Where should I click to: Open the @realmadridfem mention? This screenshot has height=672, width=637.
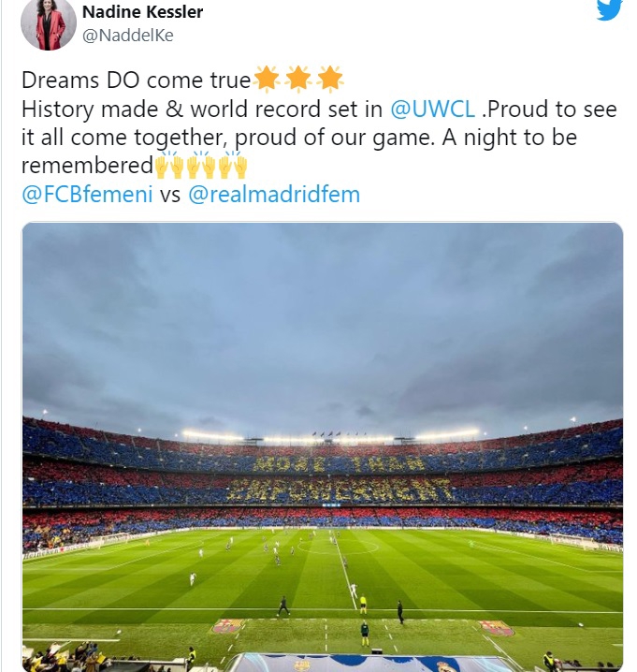274,195
